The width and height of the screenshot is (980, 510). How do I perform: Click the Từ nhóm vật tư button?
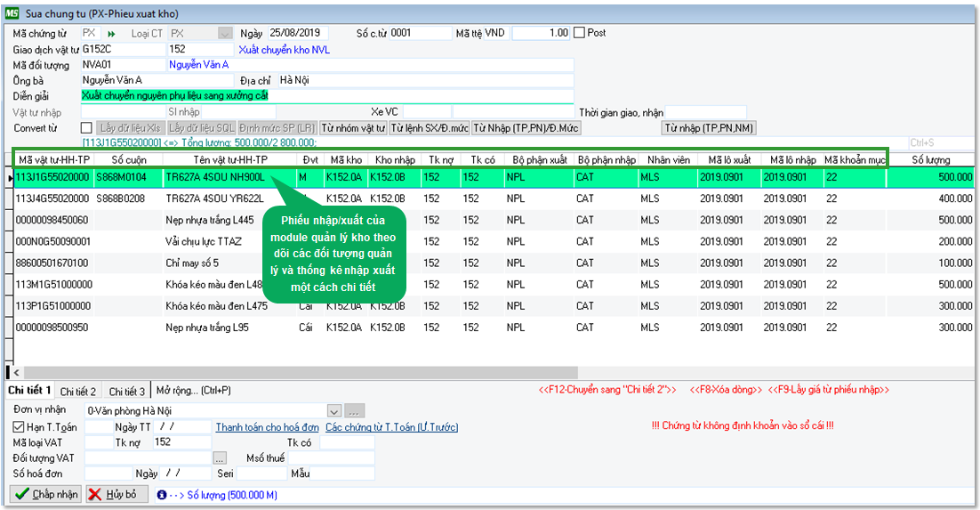click(x=353, y=127)
